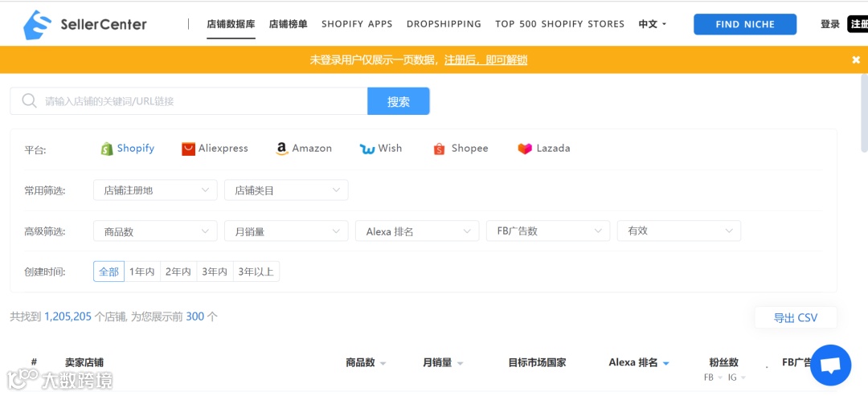Click the 导出 CSV button
Screen dimensions: 868x396
(x=796, y=317)
